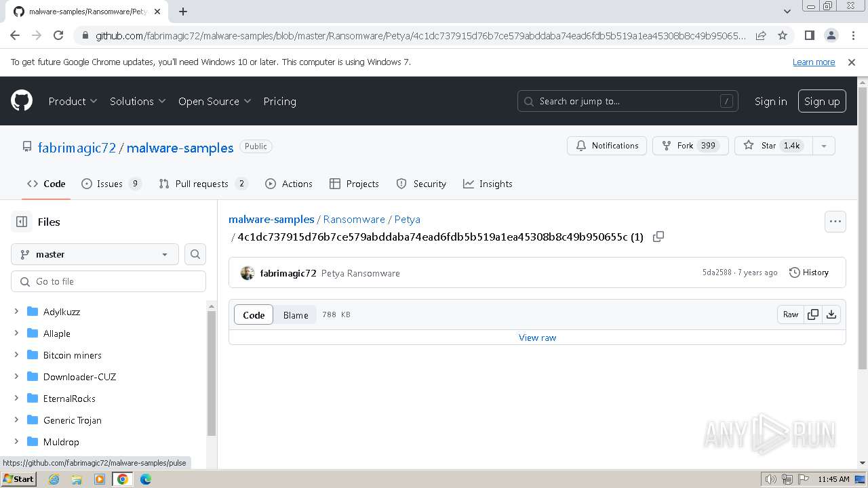Expand the Muldrop folder chevron
The image size is (868, 488).
coord(16,442)
